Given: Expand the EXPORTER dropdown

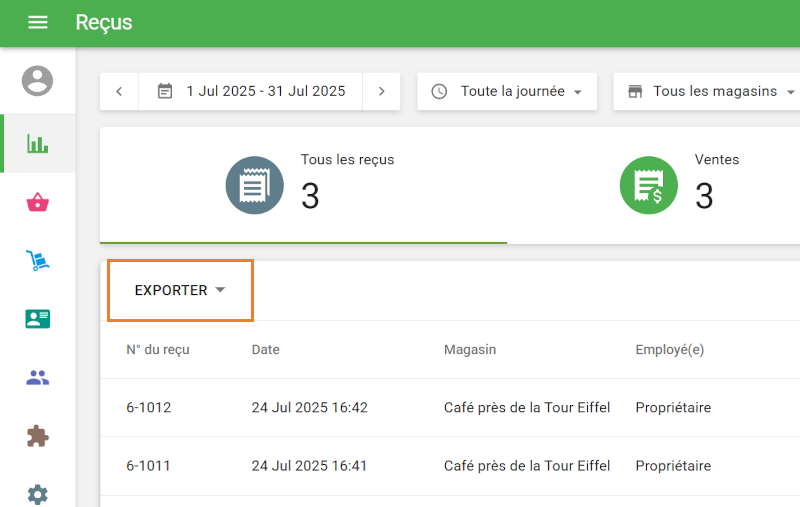Looking at the screenshot, I should coord(180,290).
